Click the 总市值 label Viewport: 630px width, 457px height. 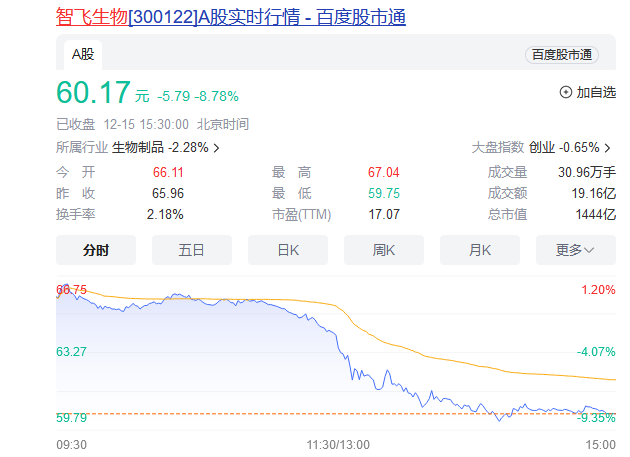pos(507,214)
